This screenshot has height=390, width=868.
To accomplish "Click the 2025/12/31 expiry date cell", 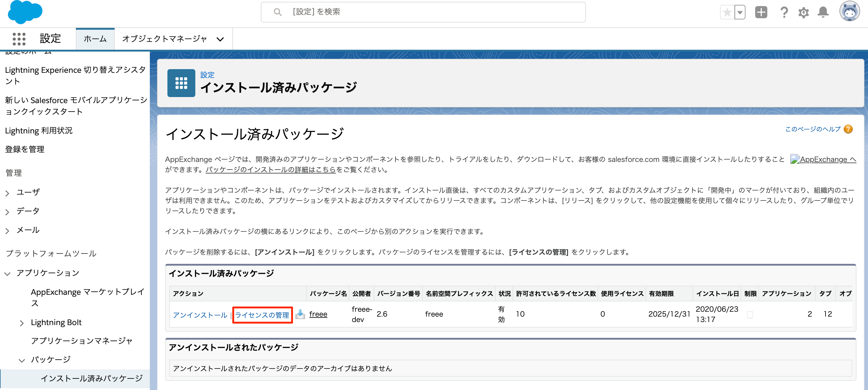I will click(x=669, y=314).
